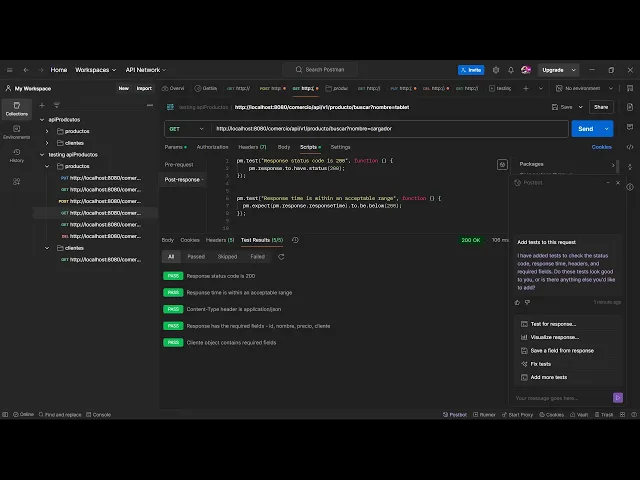Select the No environment dropdown
640x480 pixels.
click(584, 88)
